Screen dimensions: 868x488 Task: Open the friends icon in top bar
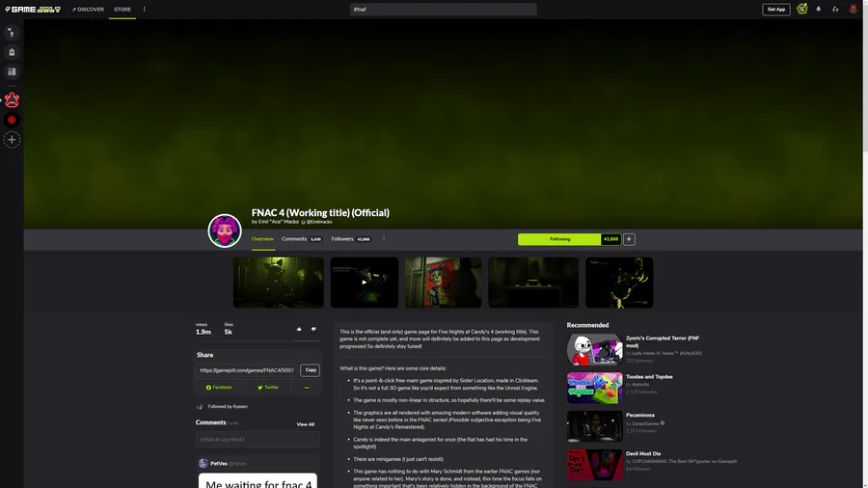[x=835, y=9]
